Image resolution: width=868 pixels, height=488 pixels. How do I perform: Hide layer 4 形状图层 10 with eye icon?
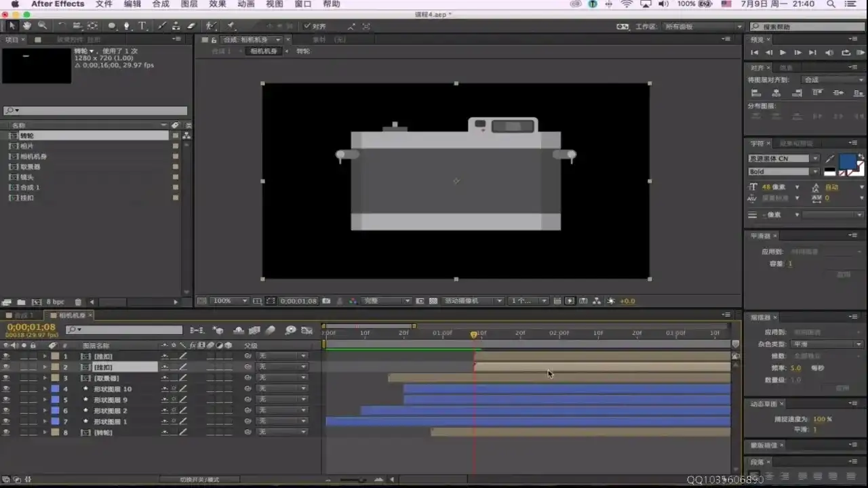tap(6, 389)
